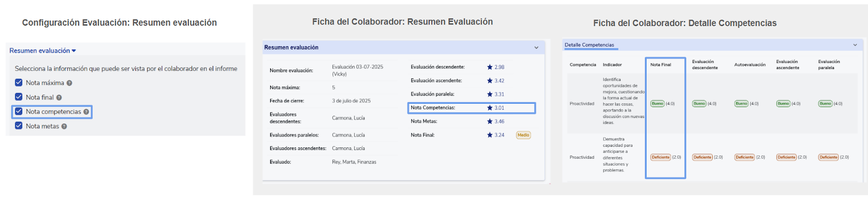Click star icon of Evaluación paralela score
The image size is (868, 199).
[490, 95]
